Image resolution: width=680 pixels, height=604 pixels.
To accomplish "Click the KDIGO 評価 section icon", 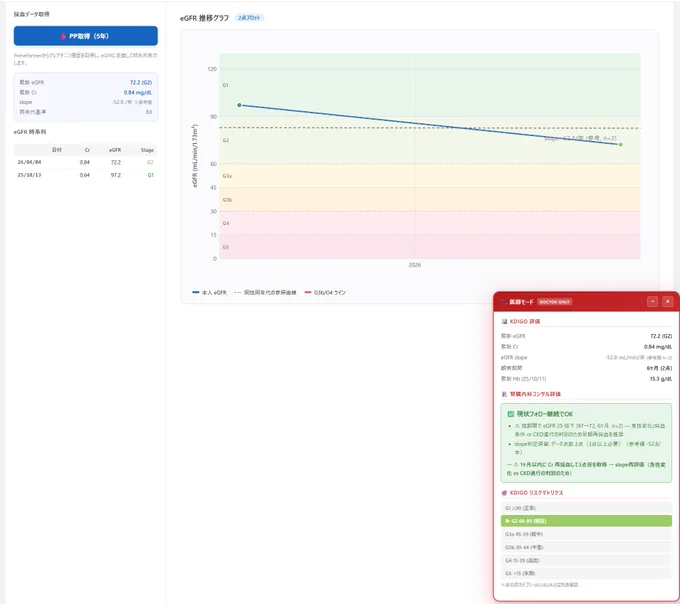I will tap(504, 322).
